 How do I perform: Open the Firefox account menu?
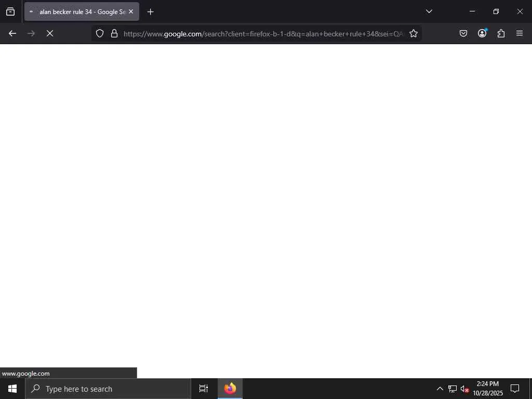pyautogui.click(x=482, y=33)
